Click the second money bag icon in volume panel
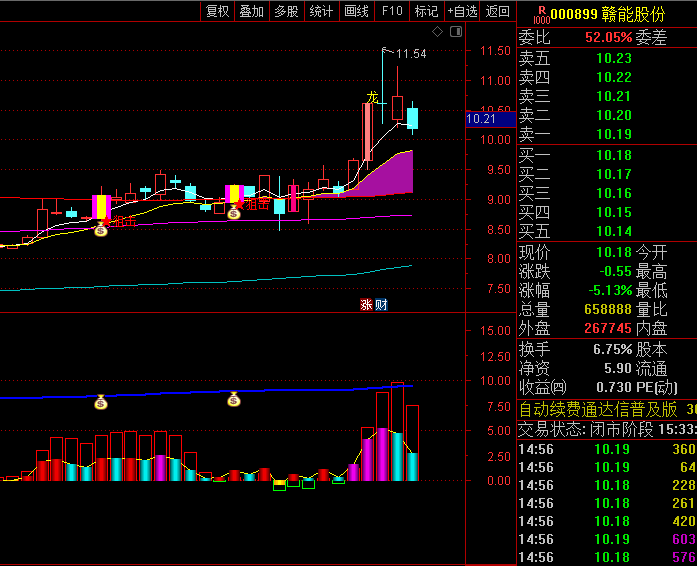 [x=234, y=399]
